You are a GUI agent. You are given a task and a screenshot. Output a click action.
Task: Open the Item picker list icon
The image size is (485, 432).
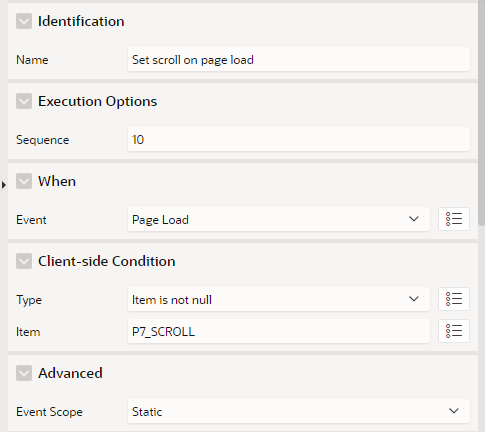[x=454, y=331]
